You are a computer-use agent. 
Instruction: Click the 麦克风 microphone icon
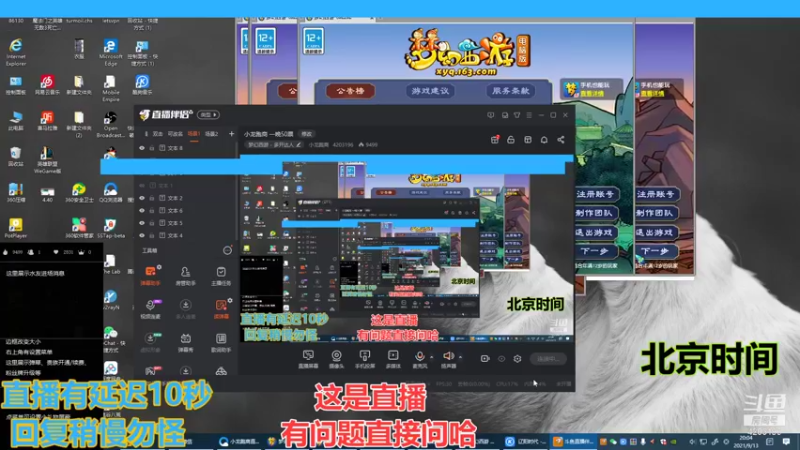coord(419,356)
